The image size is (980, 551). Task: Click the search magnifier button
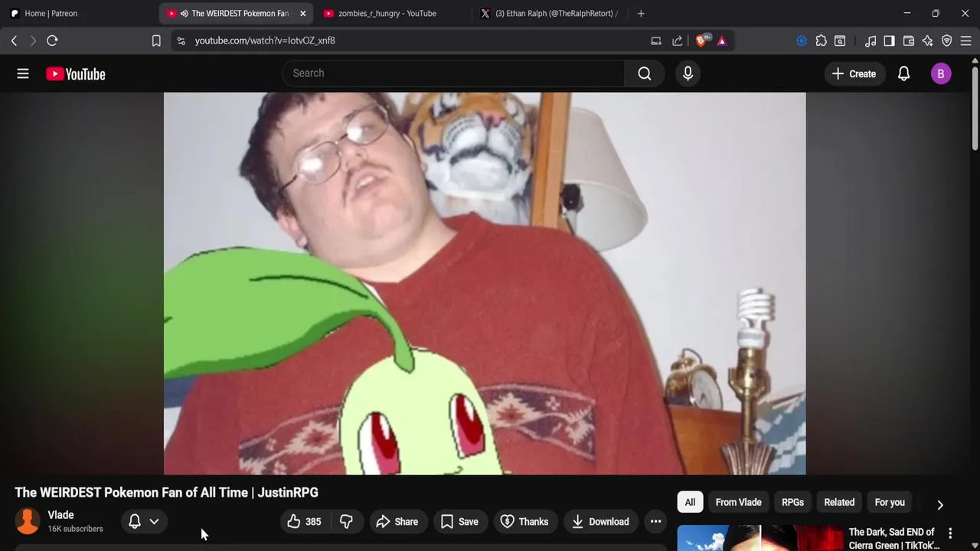(x=645, y=73)
